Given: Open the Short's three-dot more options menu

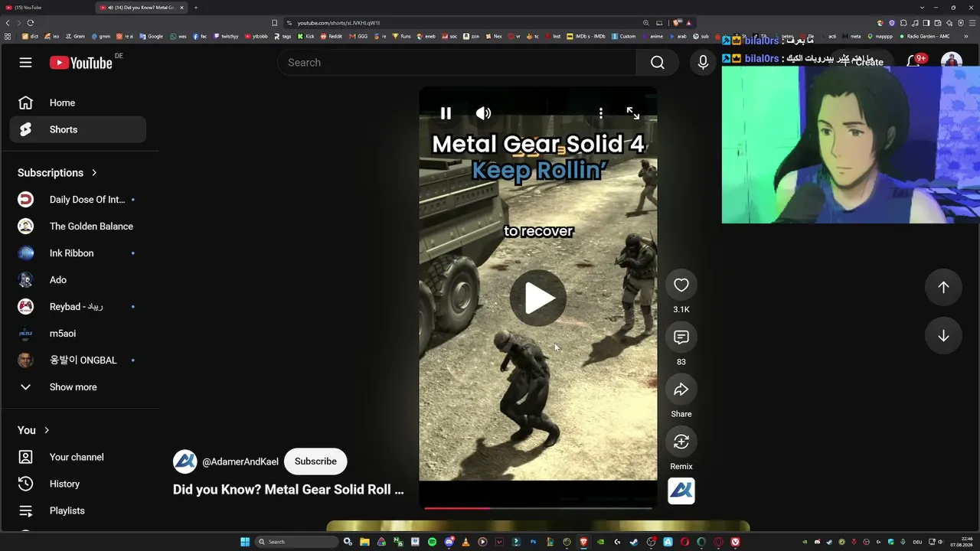Looking at the screenshot, I should (601, 113).
